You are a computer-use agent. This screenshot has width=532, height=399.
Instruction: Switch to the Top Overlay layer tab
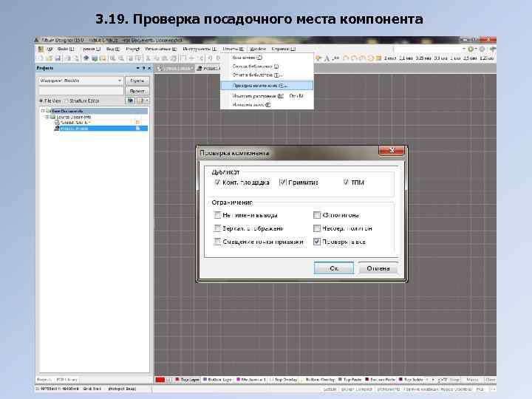[283, 380]
